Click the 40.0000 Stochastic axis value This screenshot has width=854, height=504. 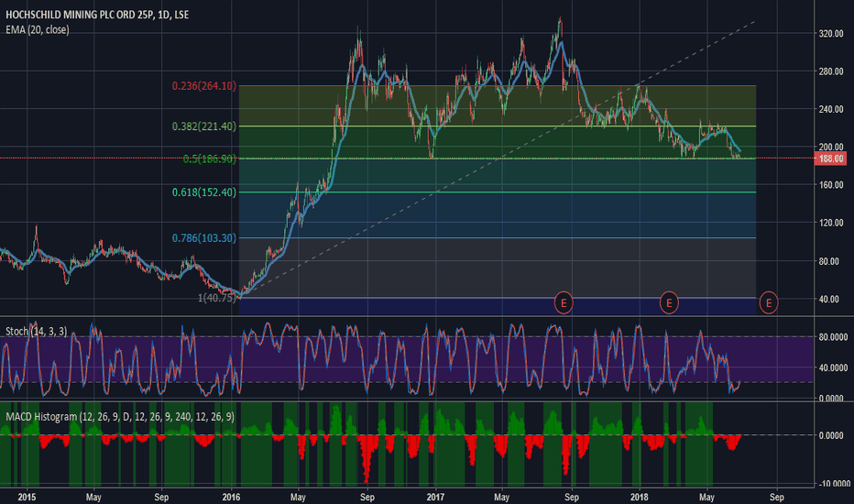click(833, 367)
